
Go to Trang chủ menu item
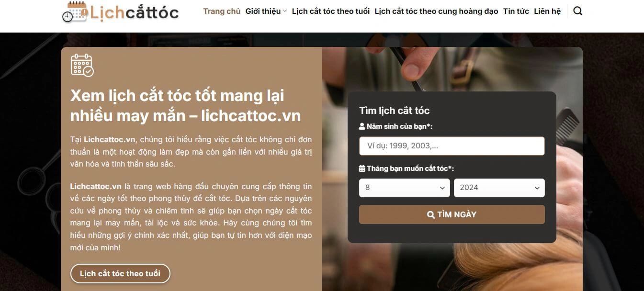click(x=222, y=11)
